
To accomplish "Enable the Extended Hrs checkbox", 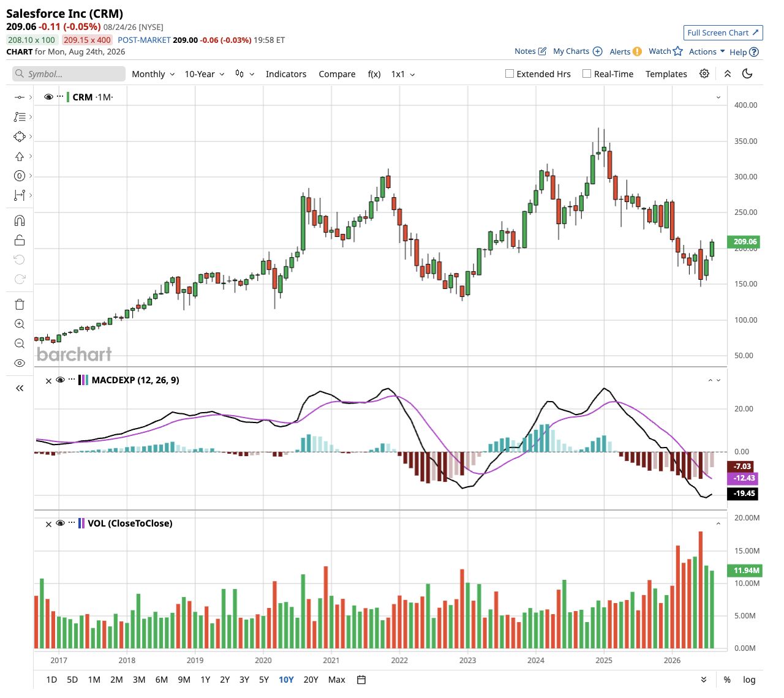I will (510, 73).
